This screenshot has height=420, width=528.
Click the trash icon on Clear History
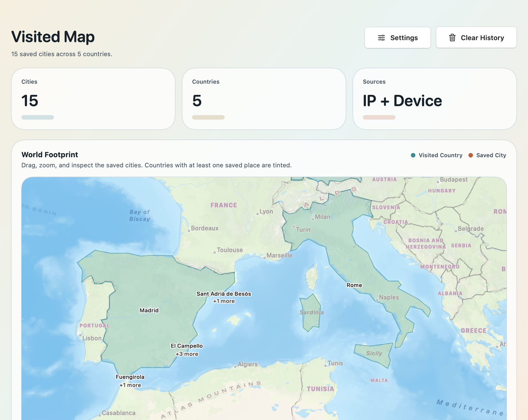(452, 38)
